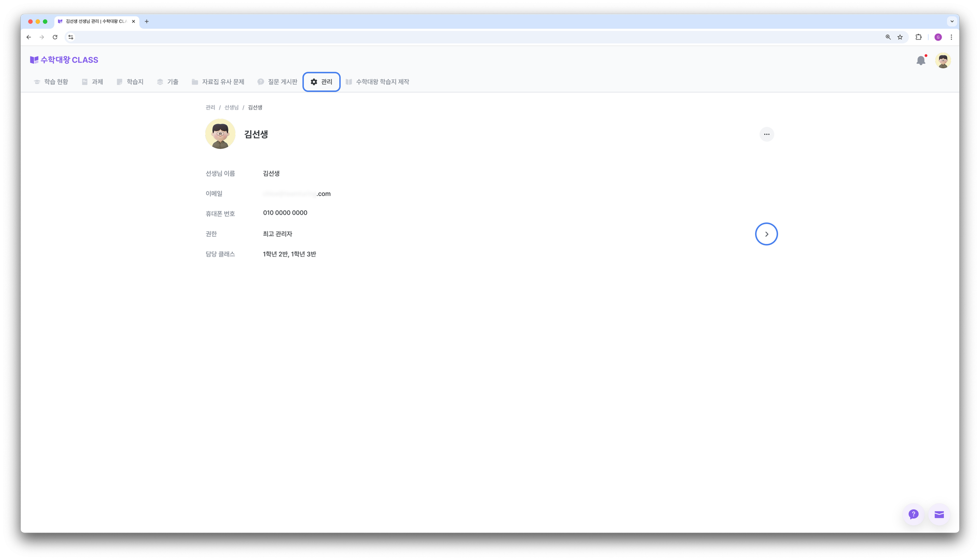Select the 김선생 선생님 관리 browser tab
The width and height of the screenshot is (980, 560).
tap(97, 22)
